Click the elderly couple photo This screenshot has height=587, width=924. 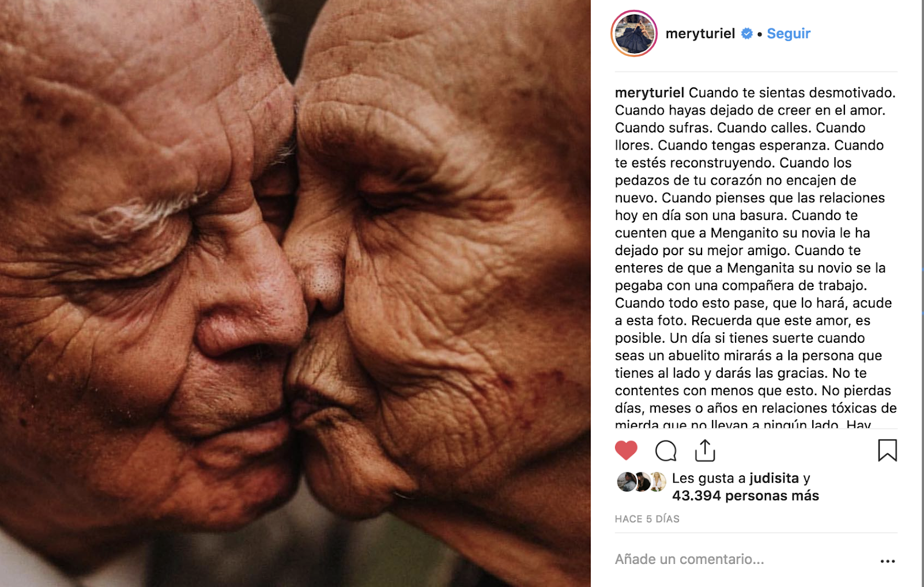click(x=295, y=293)
